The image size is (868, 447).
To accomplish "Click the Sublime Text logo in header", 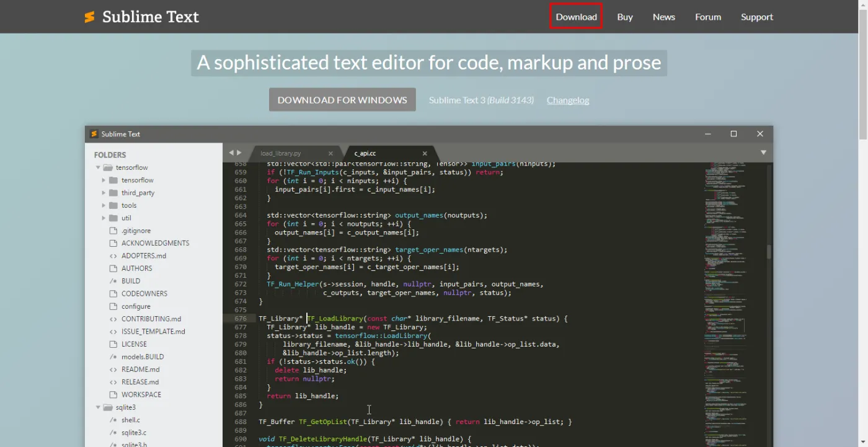I will point(141,17).
